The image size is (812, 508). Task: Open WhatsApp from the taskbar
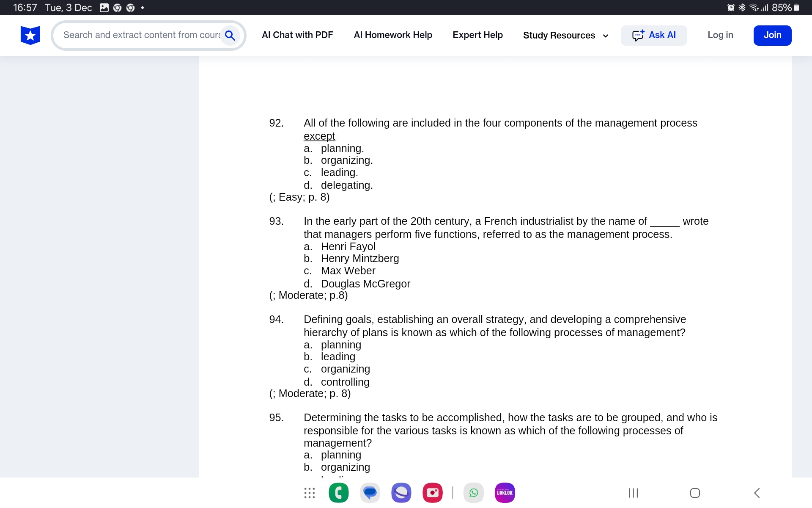pyautogui.click(x=474, y=493)
